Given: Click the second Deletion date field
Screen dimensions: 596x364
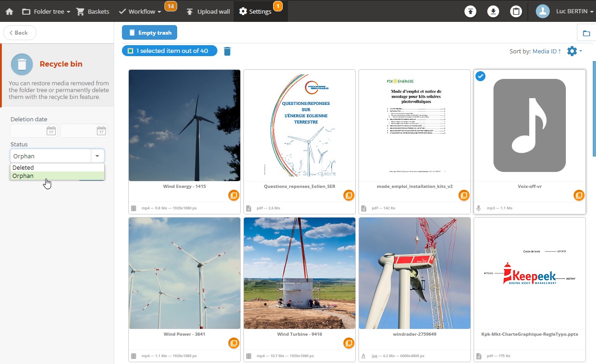Looking at the screenshot, I should [x=84, y=131].
